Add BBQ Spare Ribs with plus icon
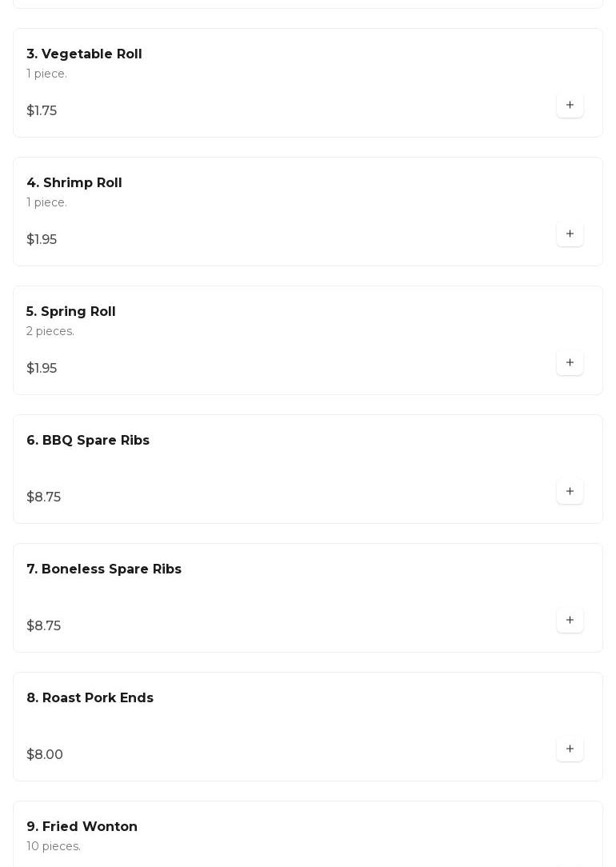The width and height of the screenshot is (616, 867). click(x=570, y=491)
